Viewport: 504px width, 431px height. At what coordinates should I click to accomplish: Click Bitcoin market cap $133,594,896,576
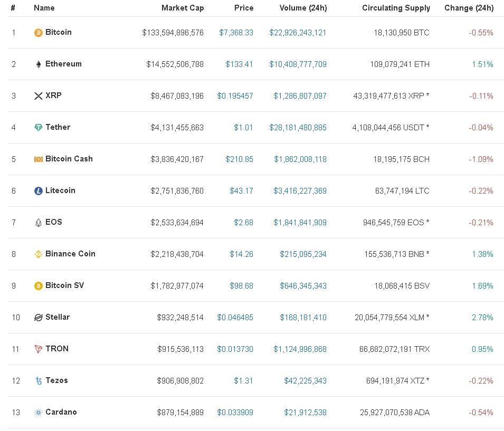tap(173, 33)
